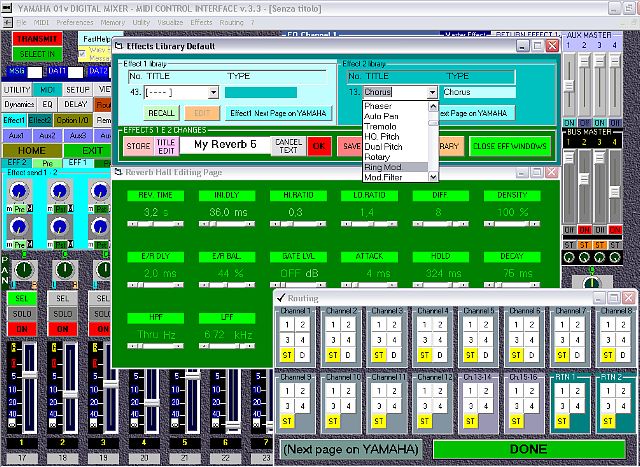Toggle Aux Master 2 Off button
This screenshot has height=467, width=640.
coord(584,122)
